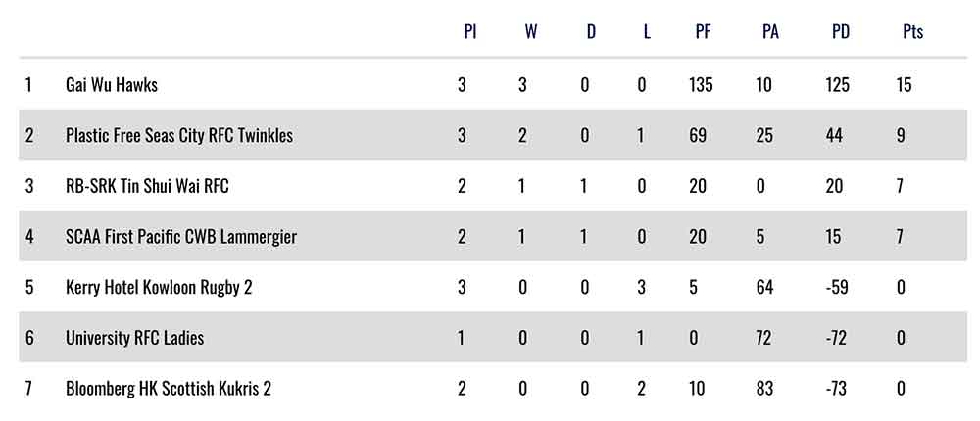Viewport: 980px width, 421px height.
Task: Click the 135 points-for value
Action: coord(701,85)
